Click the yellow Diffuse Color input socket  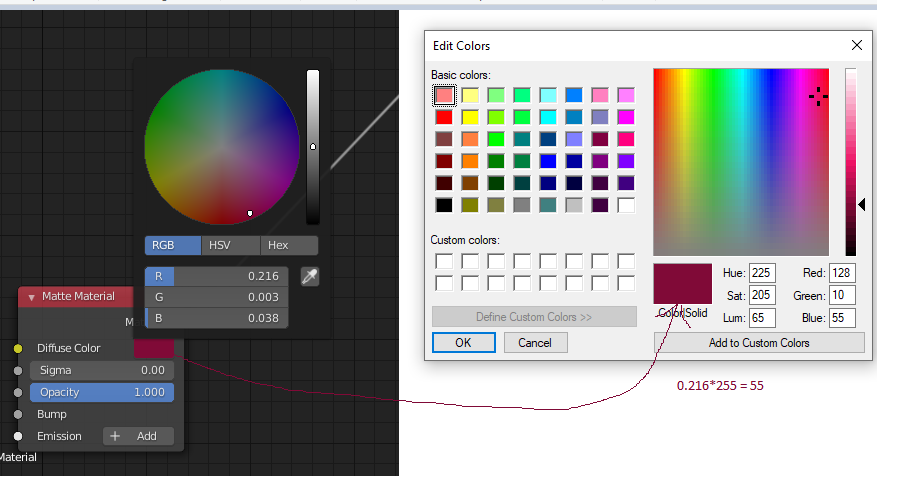pyautogui.click(x=17, y=348)
